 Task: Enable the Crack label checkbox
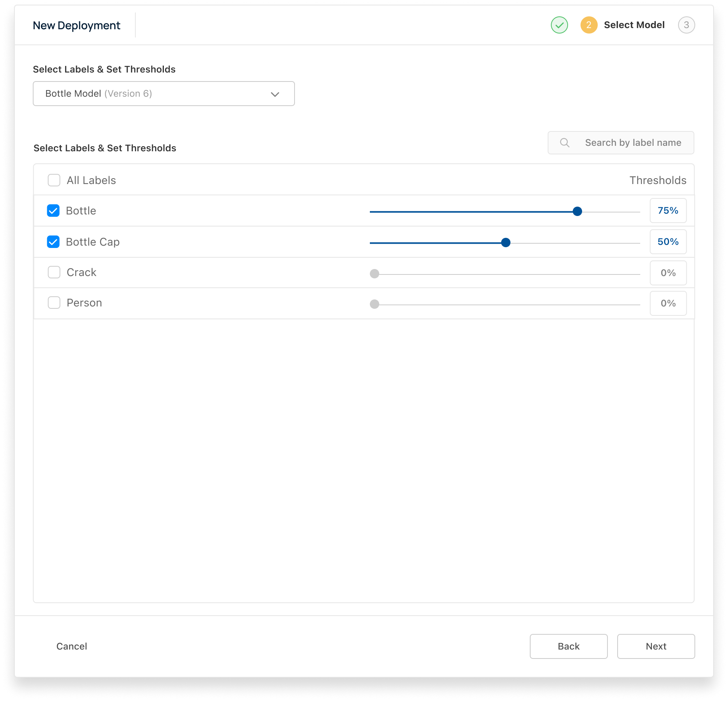[x=54, y=272]
